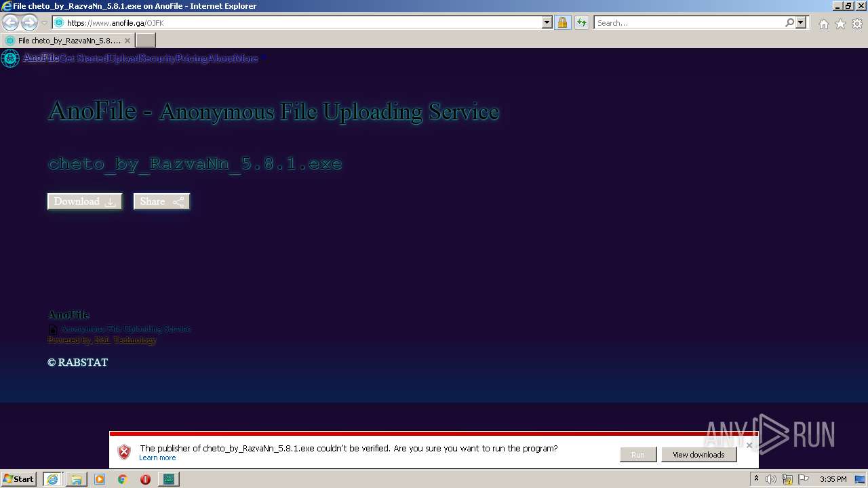Click the 3:35 PM system clock
This screenshot has width=868, height=488.
coord(833,479)
